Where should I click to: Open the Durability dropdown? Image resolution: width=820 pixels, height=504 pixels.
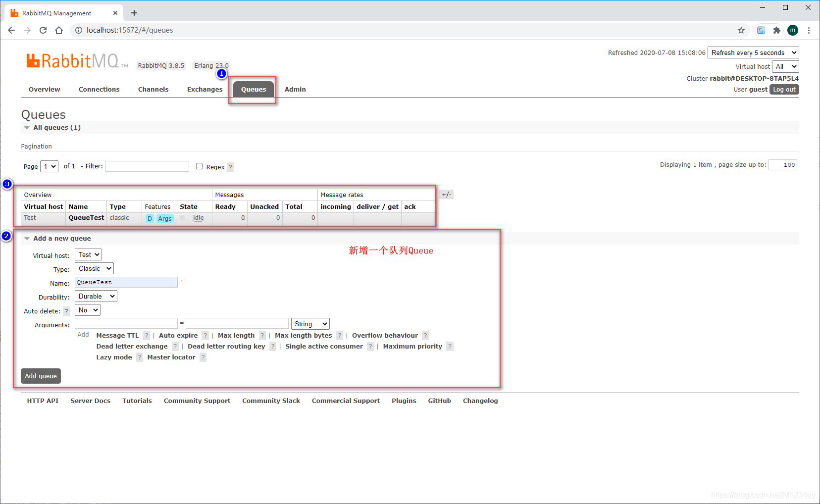pos(96,297)
